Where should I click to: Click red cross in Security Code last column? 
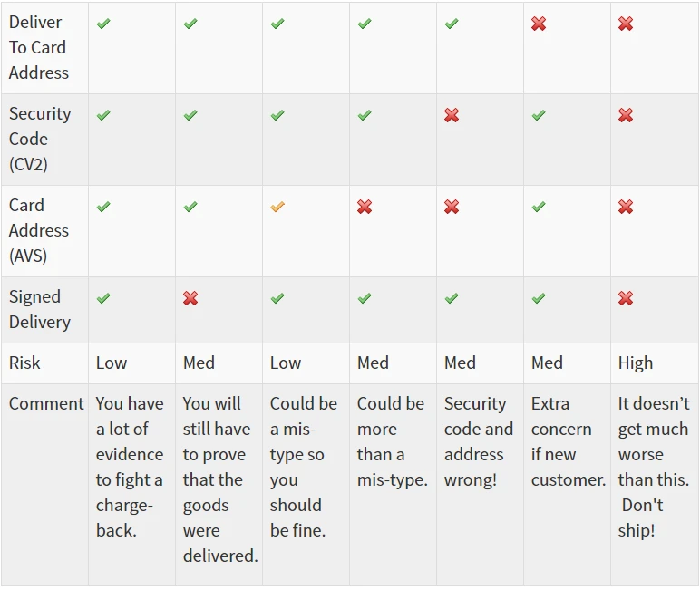coord(626,115)
